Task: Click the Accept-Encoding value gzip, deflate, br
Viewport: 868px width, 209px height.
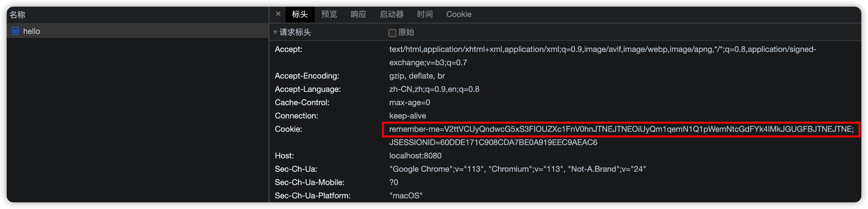Action: click(417, 76)
